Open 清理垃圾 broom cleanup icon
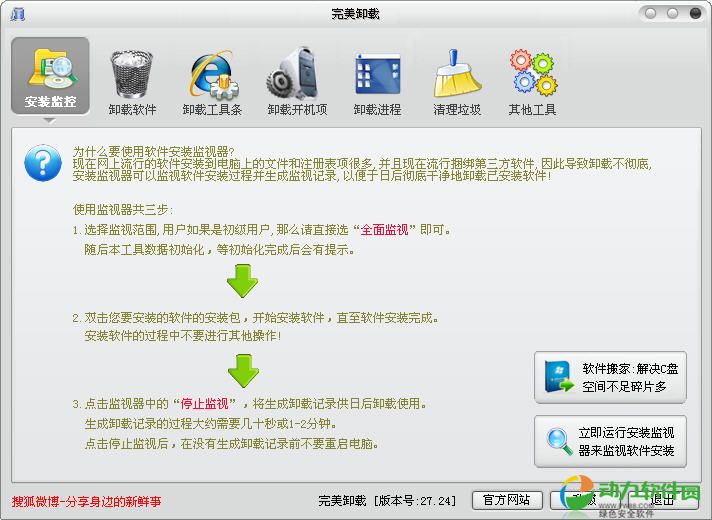The width and height of the screenshot is (712, 520). tap(457, 78)
